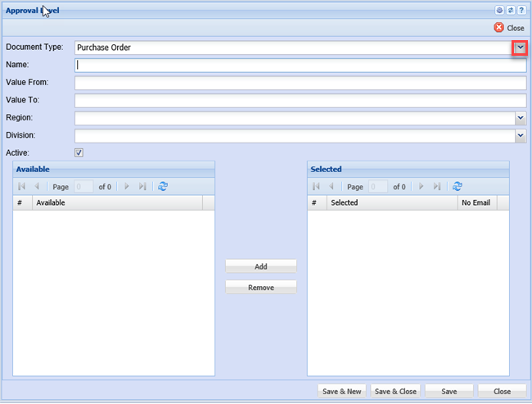This screenshot has width=532, height=404.
Task: Click the settings gear icon in title bar
Action: click(x=499, y=11)
